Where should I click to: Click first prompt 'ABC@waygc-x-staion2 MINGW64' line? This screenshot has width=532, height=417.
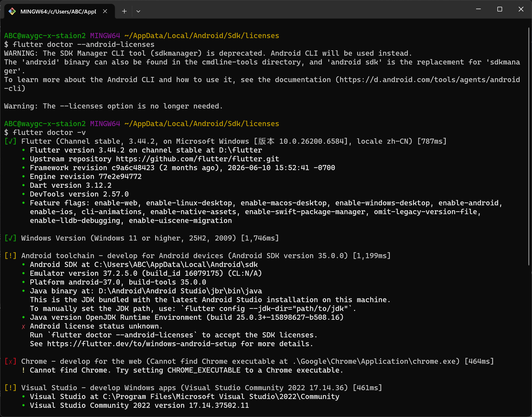pyautogui.click(x=142, y=36)
